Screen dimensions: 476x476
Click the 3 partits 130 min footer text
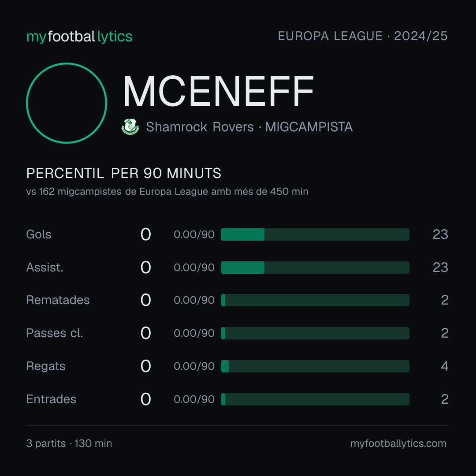click(x=69, y=443)
